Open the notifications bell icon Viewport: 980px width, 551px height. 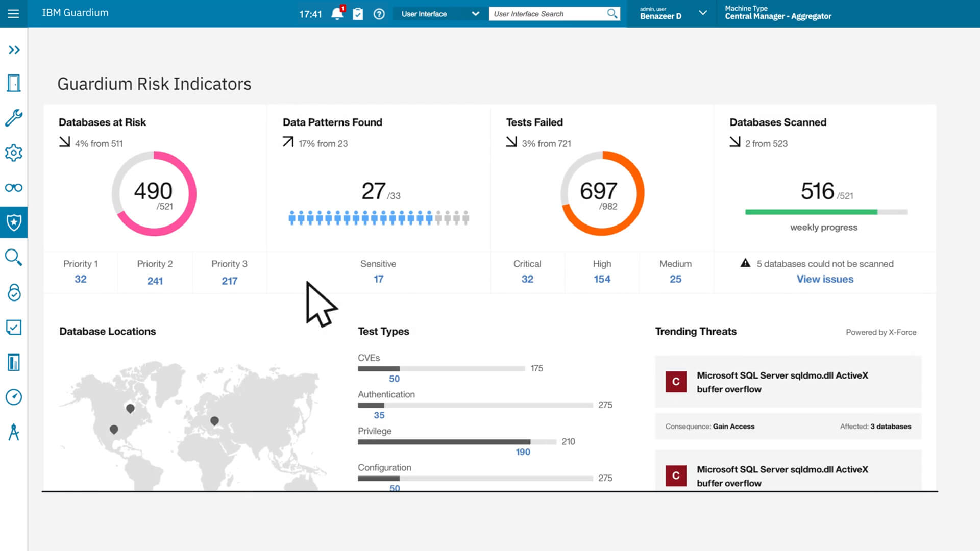pos(337,14)
